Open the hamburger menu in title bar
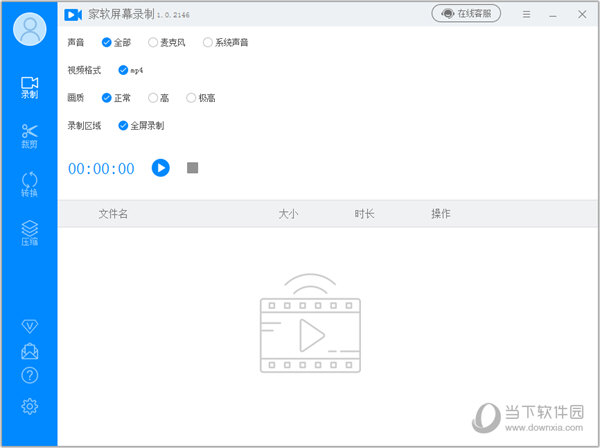600x448 pixels. click(526, 14)
